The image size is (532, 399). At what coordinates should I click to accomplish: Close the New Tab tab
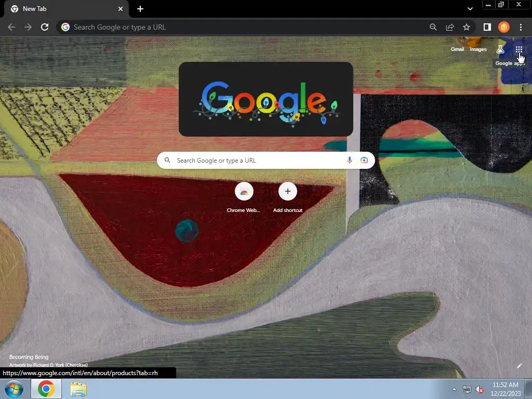pyautogui.click(x=121, y=9)
